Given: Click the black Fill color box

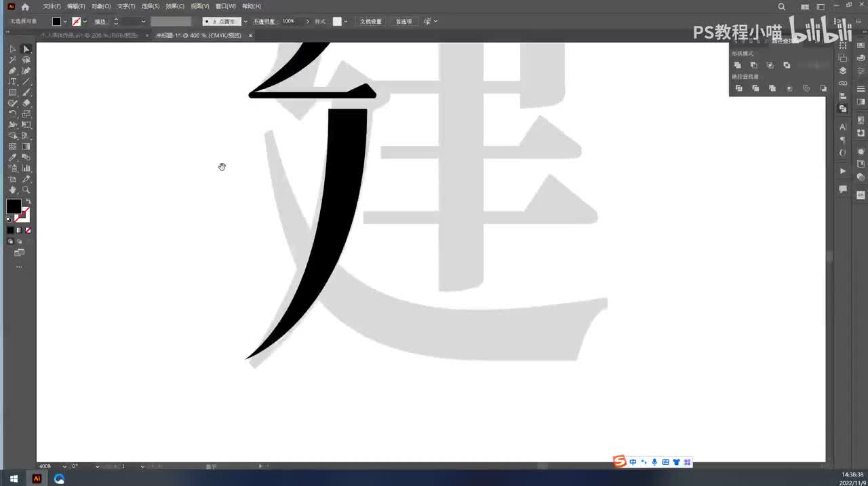Looking at the screenshot, I should click(x=14, y=206).
